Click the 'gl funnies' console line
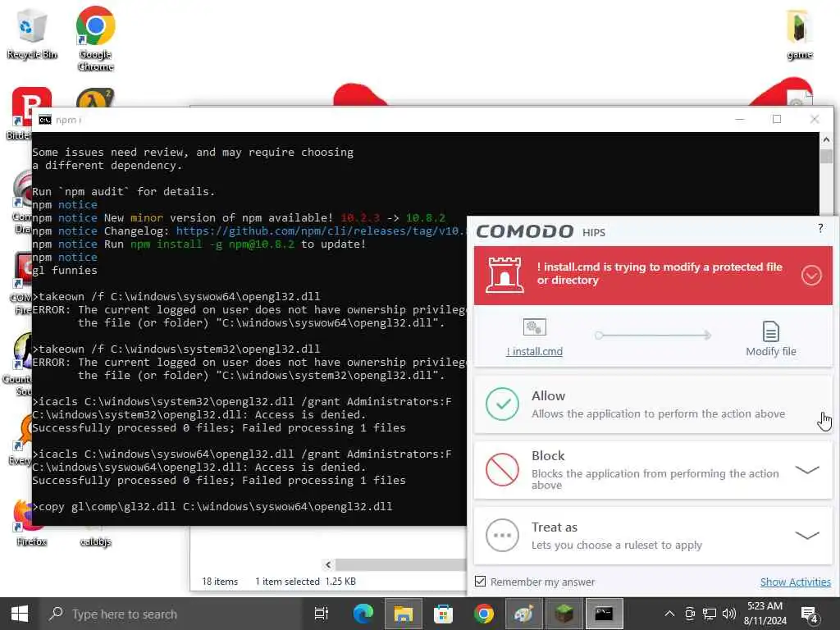 point(64,271)
